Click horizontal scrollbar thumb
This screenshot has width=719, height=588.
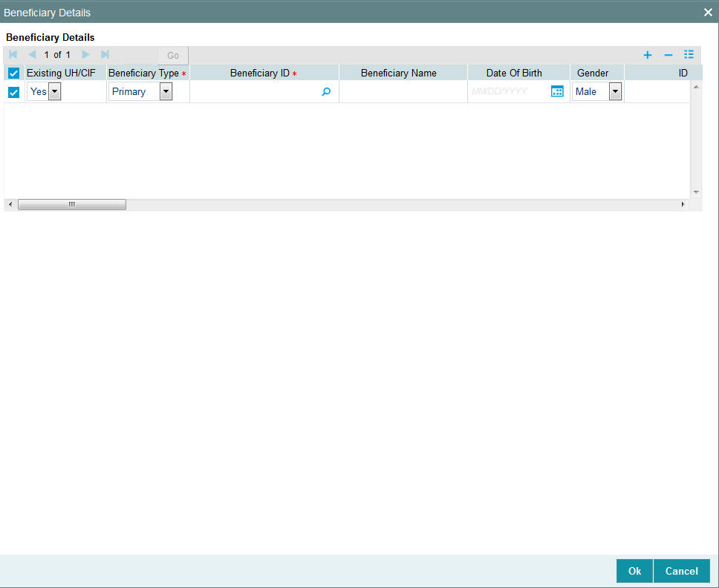tap(72, 204)
